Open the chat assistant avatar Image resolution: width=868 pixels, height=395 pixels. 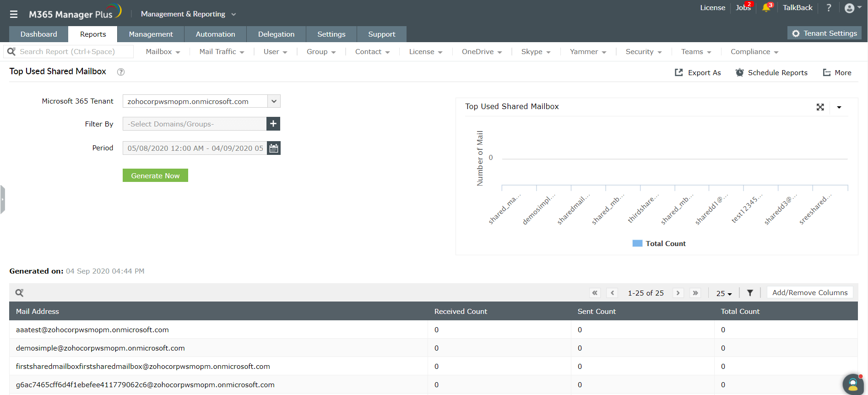point(852,384)
